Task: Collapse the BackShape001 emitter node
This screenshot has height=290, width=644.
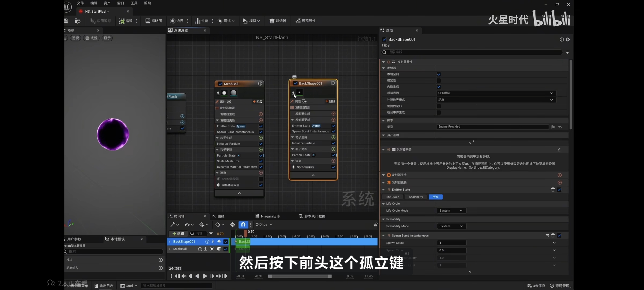Action: (313, 175)
